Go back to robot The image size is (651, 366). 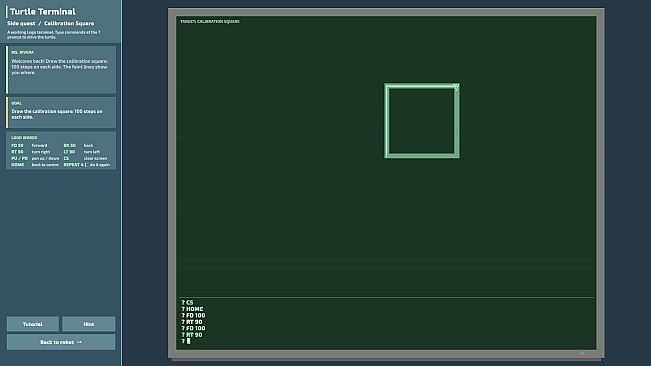pos(61,342)
